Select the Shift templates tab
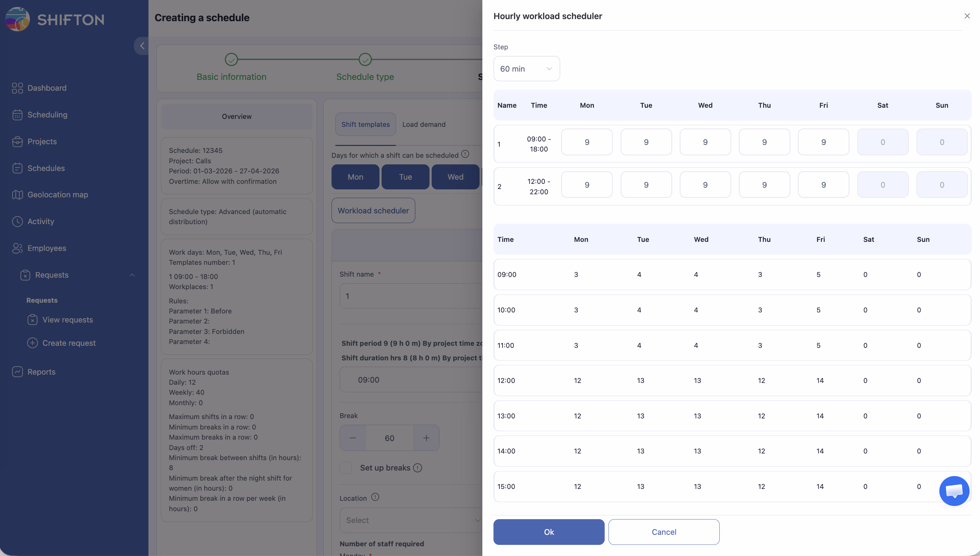 tap(365, 124)
